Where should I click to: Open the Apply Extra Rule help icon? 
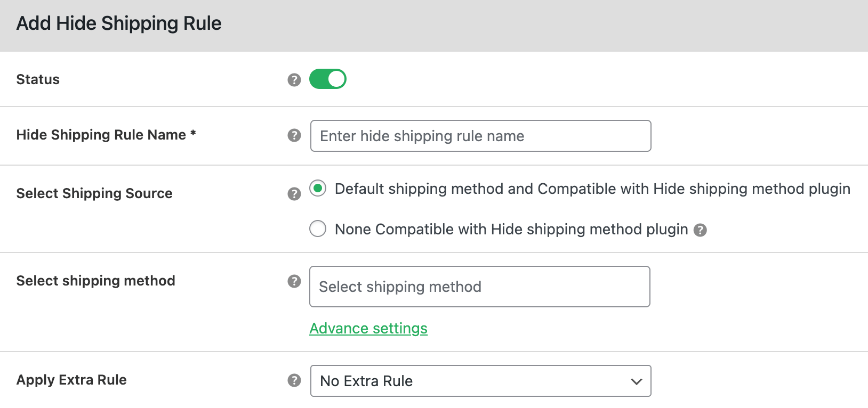[294, 380]
